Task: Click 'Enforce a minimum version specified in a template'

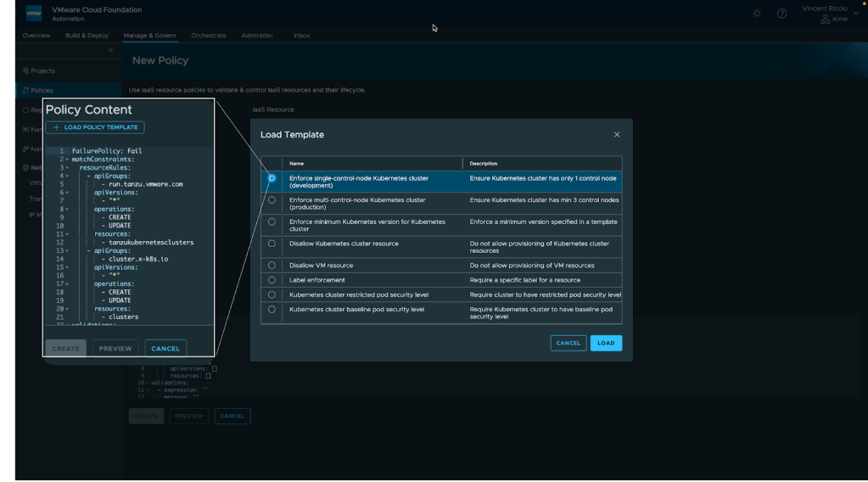Action: coord(543,222)
